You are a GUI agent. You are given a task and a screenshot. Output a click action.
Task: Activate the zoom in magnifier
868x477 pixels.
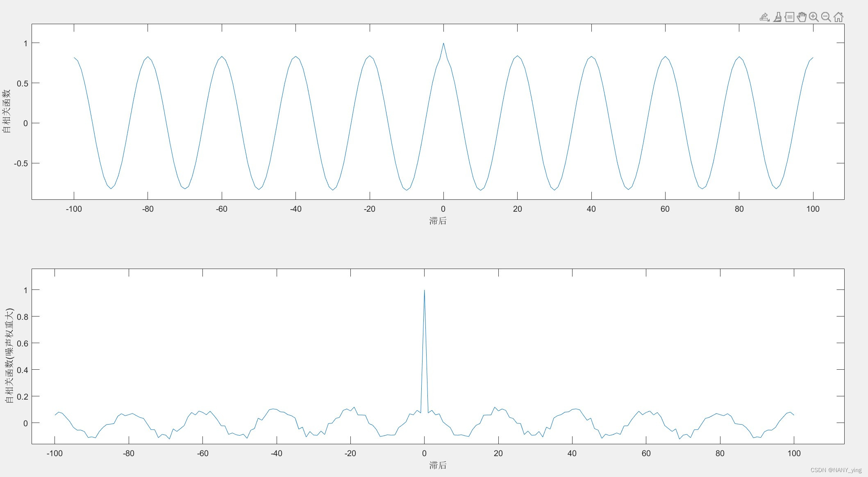coord(814,17)
